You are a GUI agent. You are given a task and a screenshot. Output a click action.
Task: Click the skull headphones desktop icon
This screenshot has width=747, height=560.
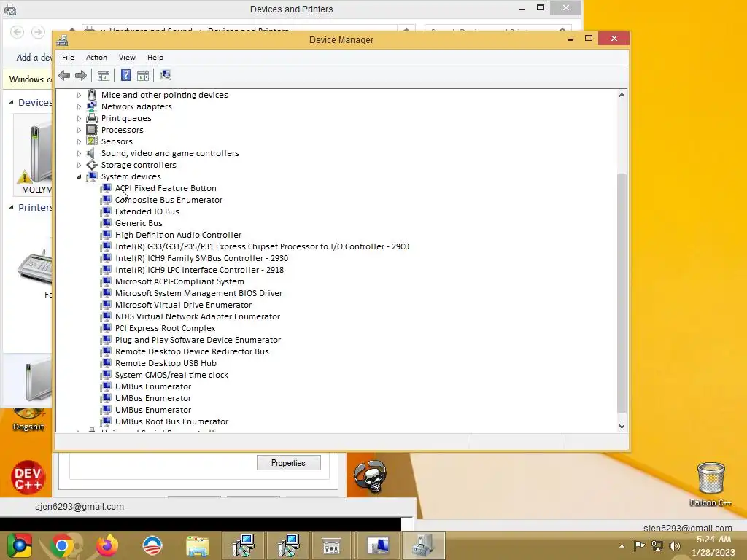coord(370,475)
